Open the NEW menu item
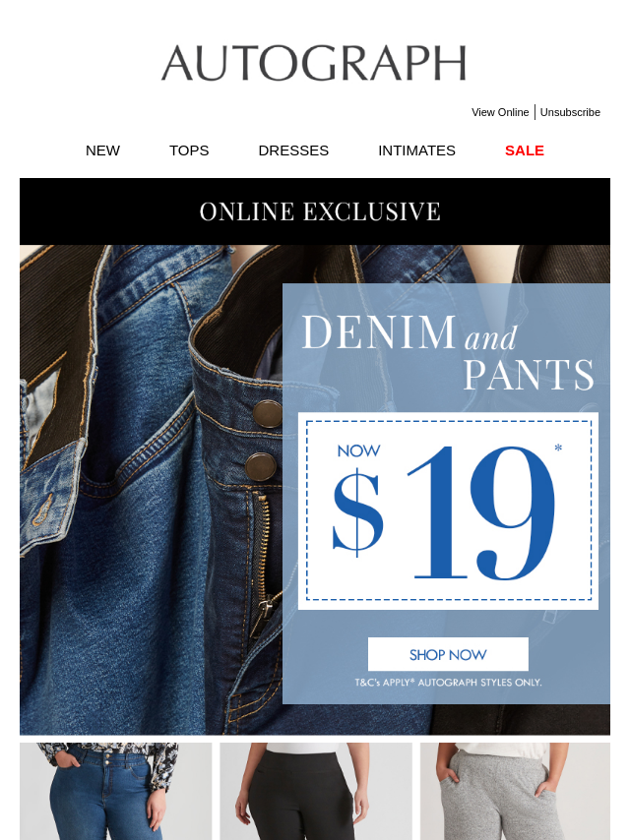Screen dimensions: 630x840 pyautogui.click(x=103, y=150)
